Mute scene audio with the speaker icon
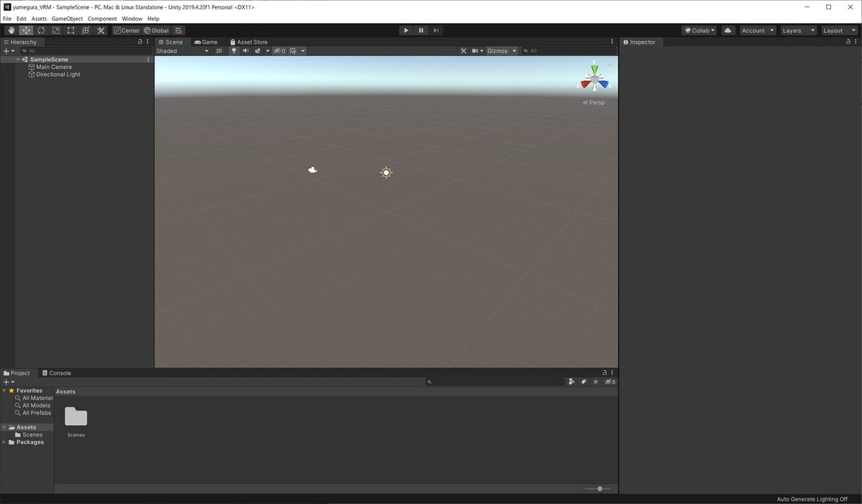Image resolution: width=862 pixels, height=504 pixels. tap(245, 50)
